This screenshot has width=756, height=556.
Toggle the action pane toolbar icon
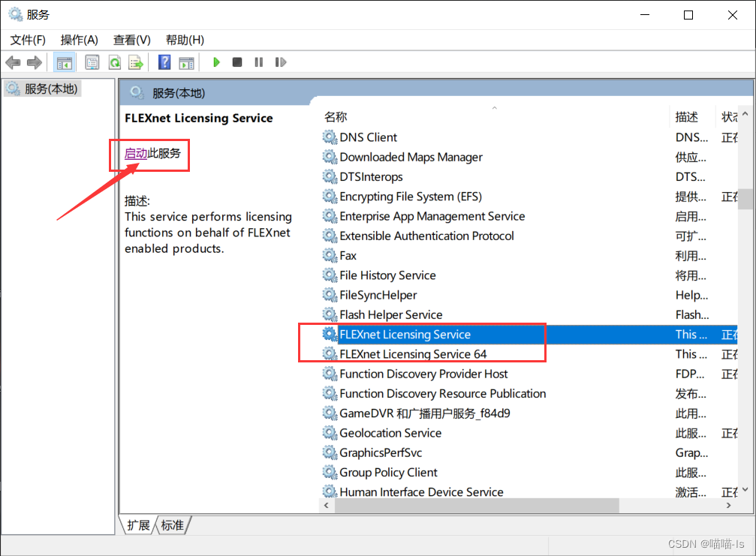[186, 62]
